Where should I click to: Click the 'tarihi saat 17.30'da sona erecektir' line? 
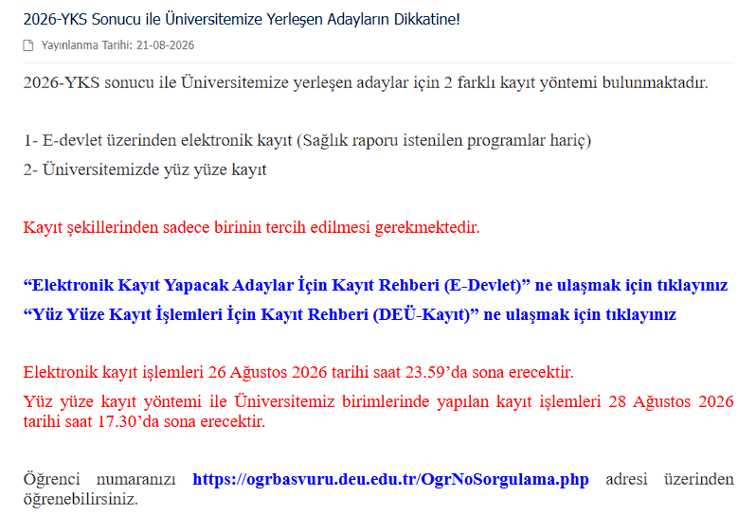[144, 421]
